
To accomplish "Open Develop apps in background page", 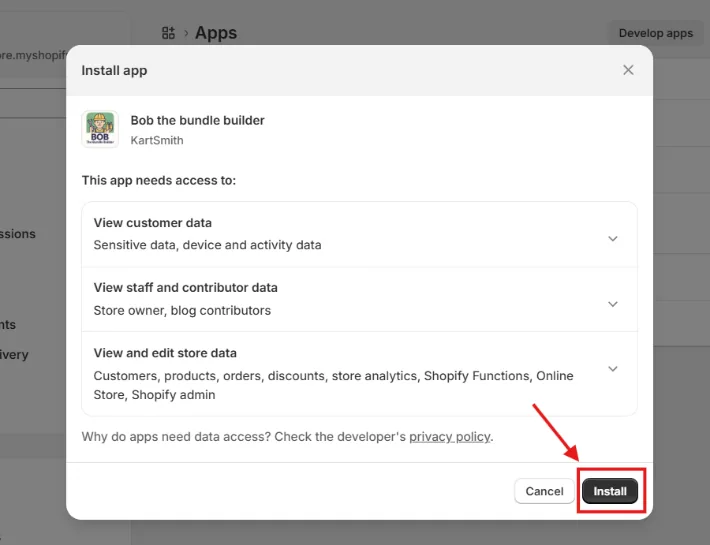I will click(x=656, y=33).
